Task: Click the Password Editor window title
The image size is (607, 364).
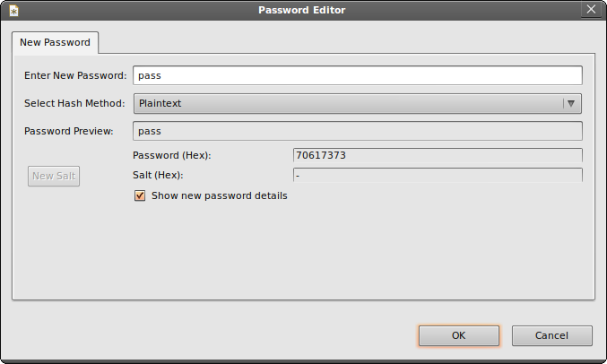Action: pos(302,10)
